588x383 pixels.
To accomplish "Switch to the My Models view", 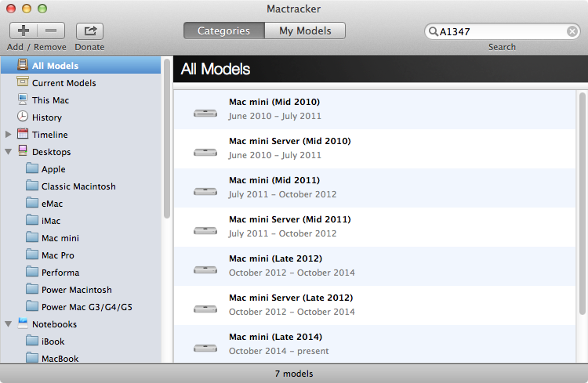I will (305, 31).
